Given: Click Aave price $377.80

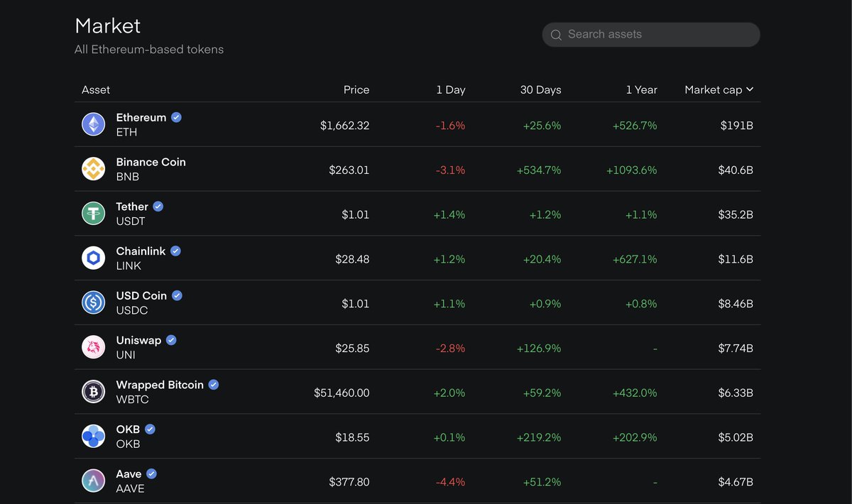Looking at the screenshot, I should 349,482.
